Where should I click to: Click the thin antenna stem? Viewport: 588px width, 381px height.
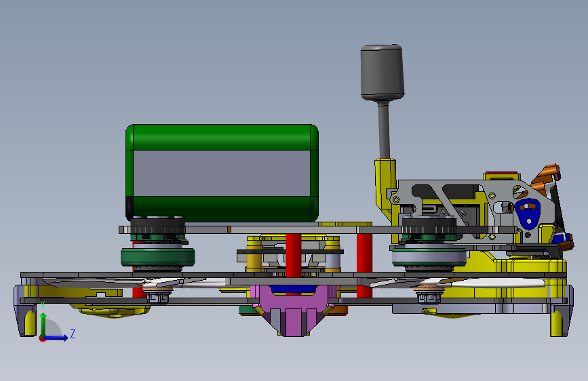point(384,130)
